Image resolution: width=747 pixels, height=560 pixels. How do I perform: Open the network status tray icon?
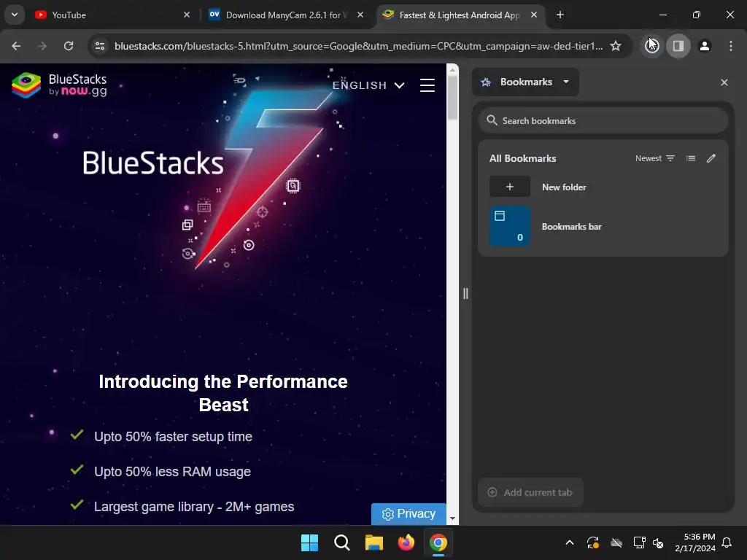pyautogui.click(x=639, y=542)
